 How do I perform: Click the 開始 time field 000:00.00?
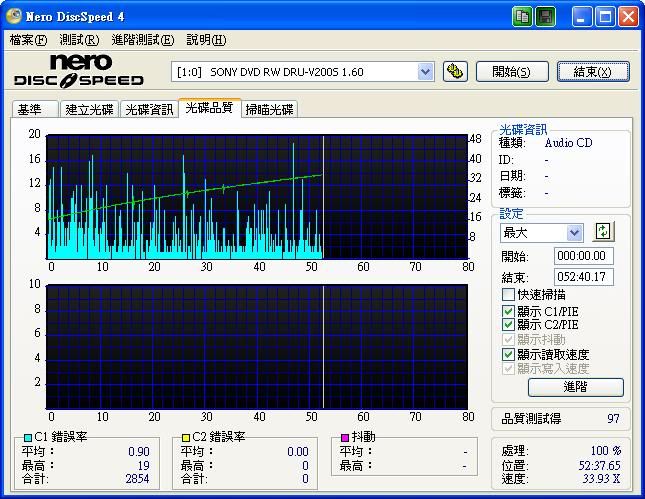tap(584, 256)
